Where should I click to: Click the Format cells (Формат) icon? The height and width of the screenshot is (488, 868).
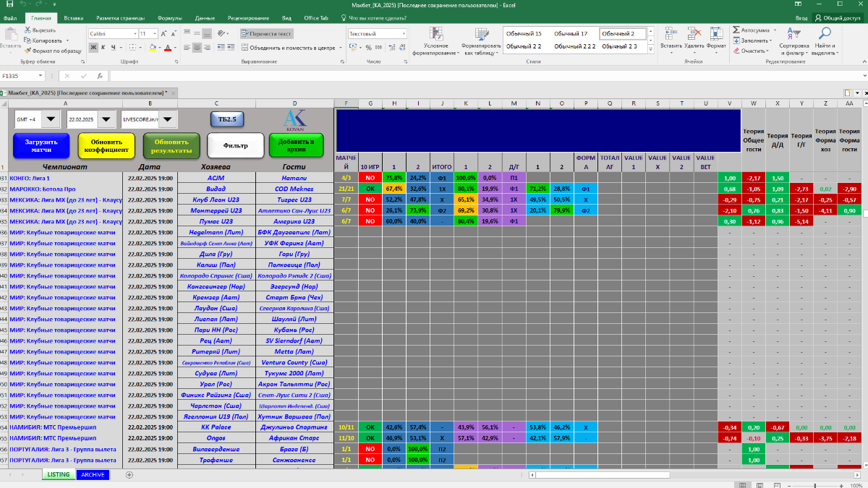click(x=716, y=33)
